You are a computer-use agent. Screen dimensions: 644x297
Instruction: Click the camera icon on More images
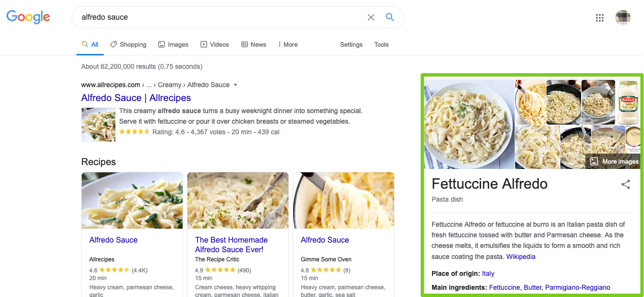coord(594,162)
